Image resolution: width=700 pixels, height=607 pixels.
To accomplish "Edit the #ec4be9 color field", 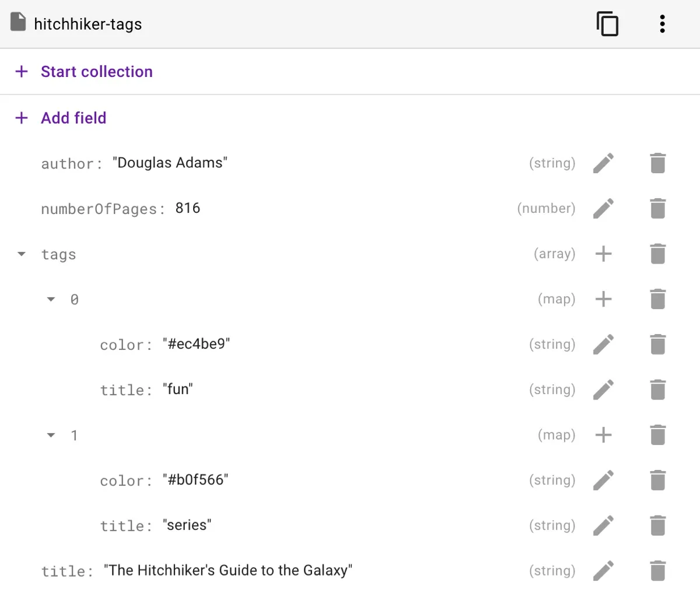I will (x=603, y=345).
